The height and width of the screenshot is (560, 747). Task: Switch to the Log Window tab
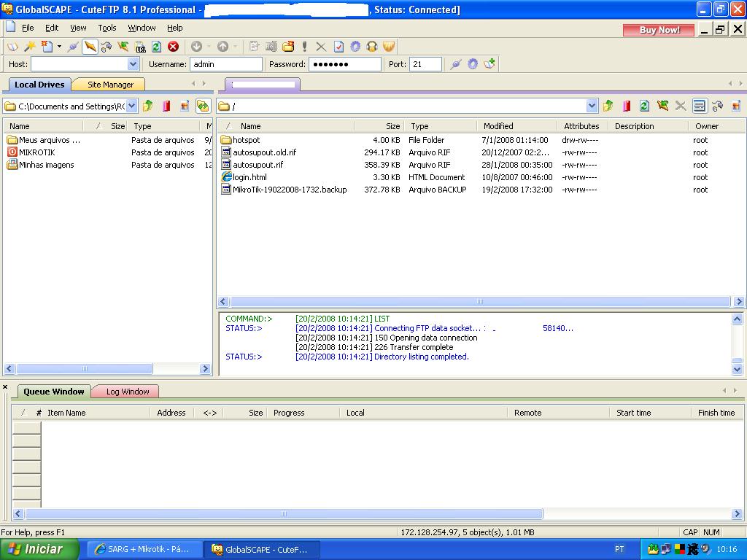click(127, 392)
